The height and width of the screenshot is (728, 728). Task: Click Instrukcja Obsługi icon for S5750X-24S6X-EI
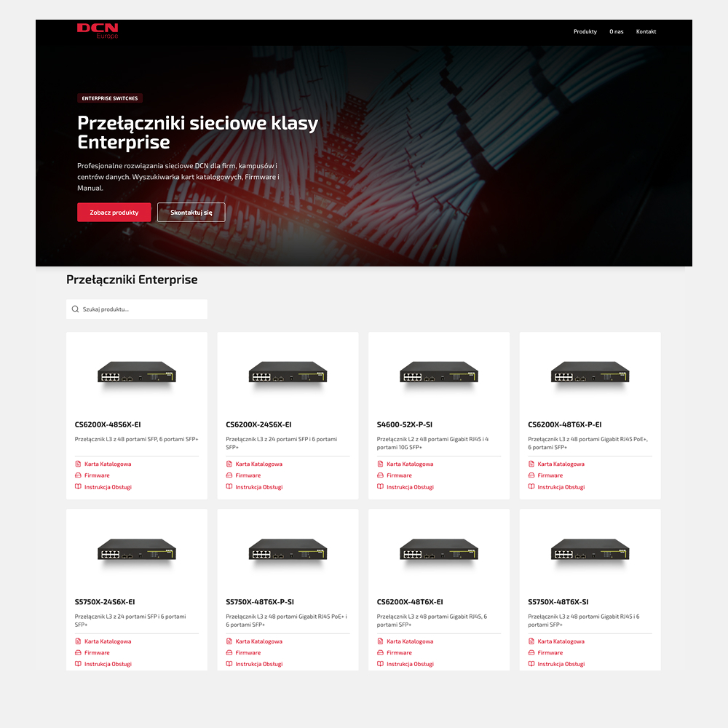(x=78, y=664)
